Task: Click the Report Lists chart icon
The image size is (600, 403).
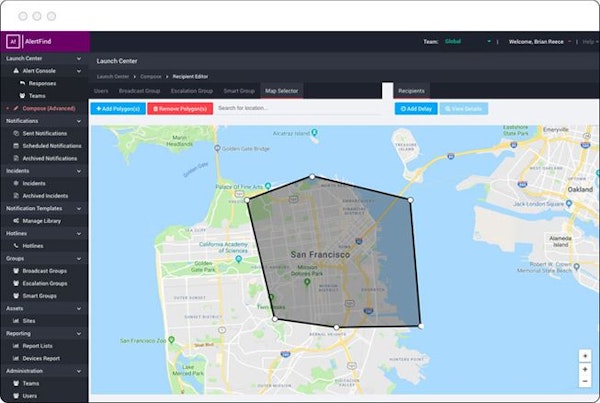Action: point(16,346)
